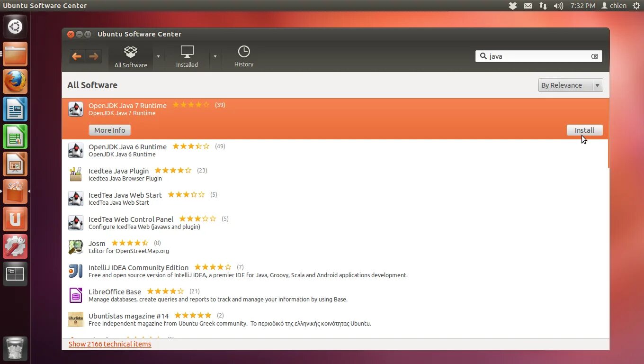The width and height of the screenshot is (644, 364).
Task: Click Ubuntu Software Center launcher icon
Action: [15, 191]
